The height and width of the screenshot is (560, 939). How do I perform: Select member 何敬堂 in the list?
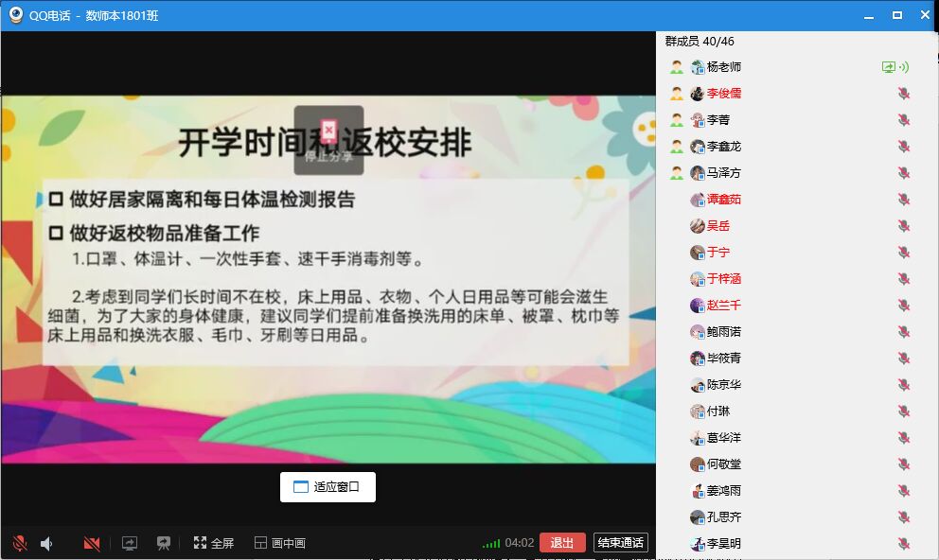click(x=724, y=464)
